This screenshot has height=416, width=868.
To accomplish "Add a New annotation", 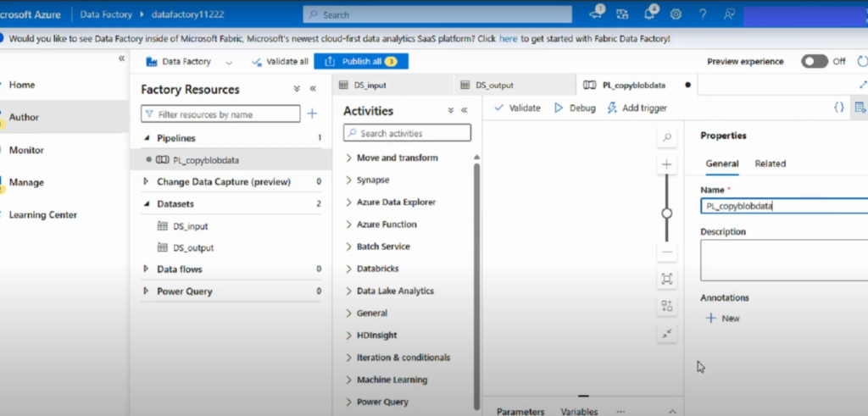I will (723, 318).
